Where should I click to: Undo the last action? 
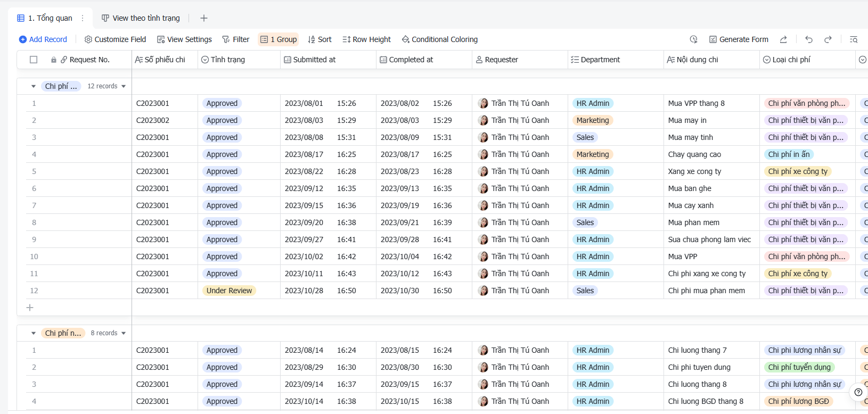(809, 39)
